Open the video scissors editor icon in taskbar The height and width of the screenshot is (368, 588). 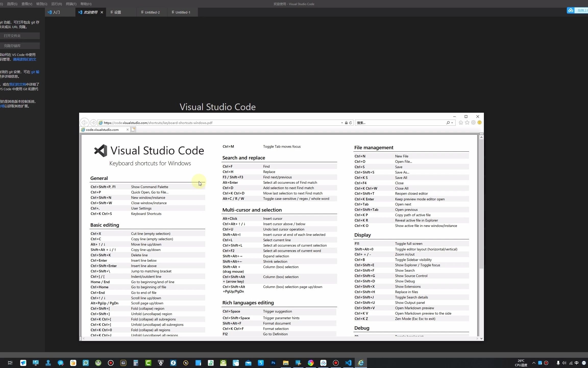(x=298, y=363)
